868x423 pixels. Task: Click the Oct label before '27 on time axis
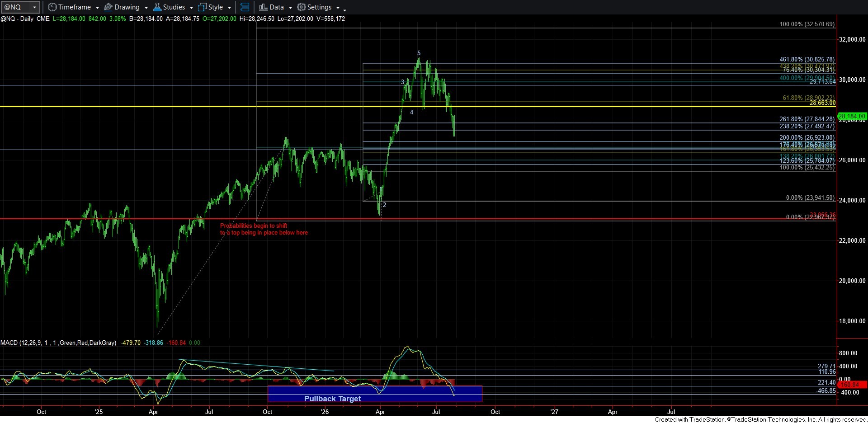pos(495,412)
